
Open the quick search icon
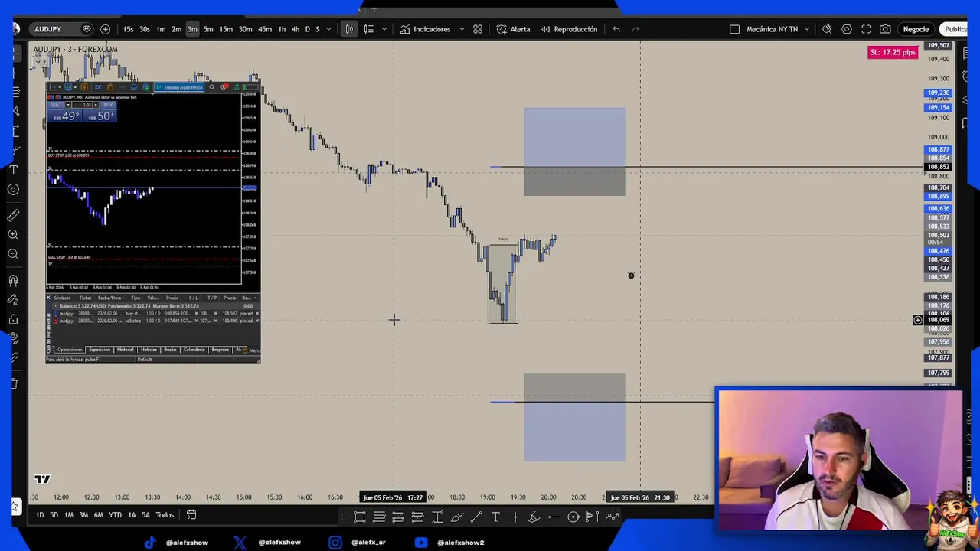coord(827,29)
